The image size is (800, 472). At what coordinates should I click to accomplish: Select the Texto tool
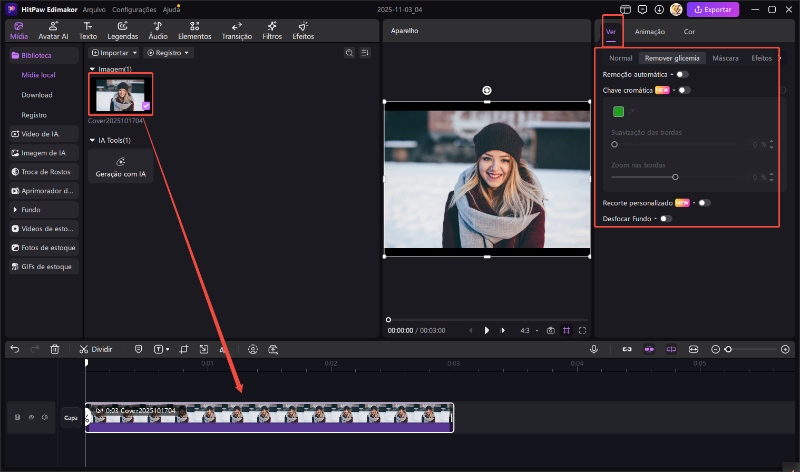pyautogui.click(x=88, y=31)
